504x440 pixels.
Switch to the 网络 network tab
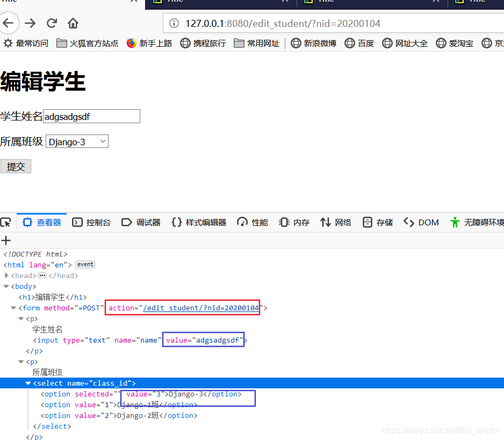click(336, 222)
